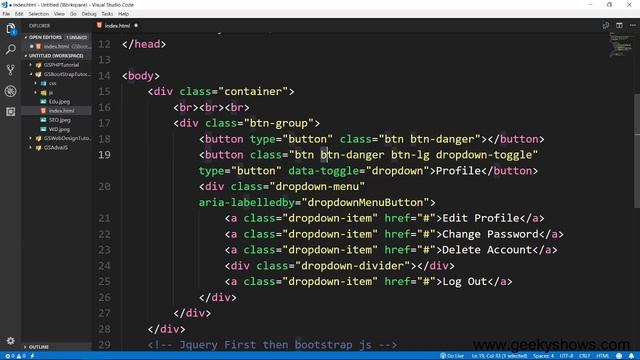Click the notifications bell in status bar
The width and height of the screenshot is (640, 360).
tap(631, 356)
